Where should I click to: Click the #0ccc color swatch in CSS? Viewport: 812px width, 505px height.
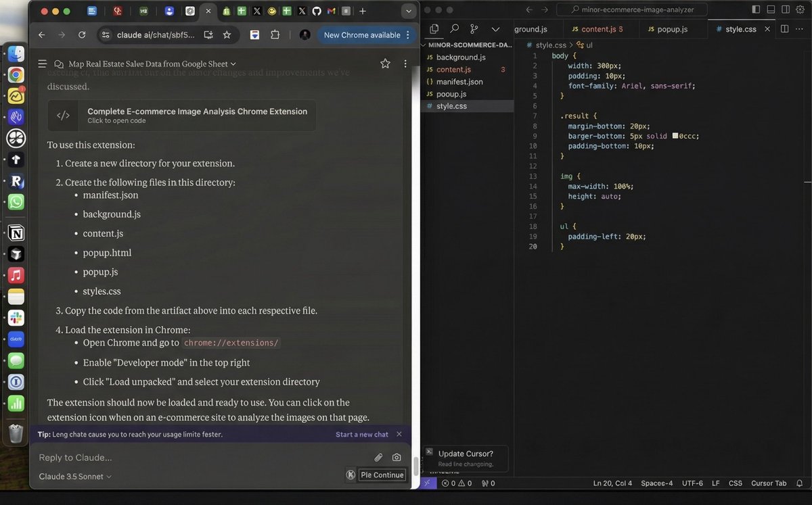(x=675, y=136)
